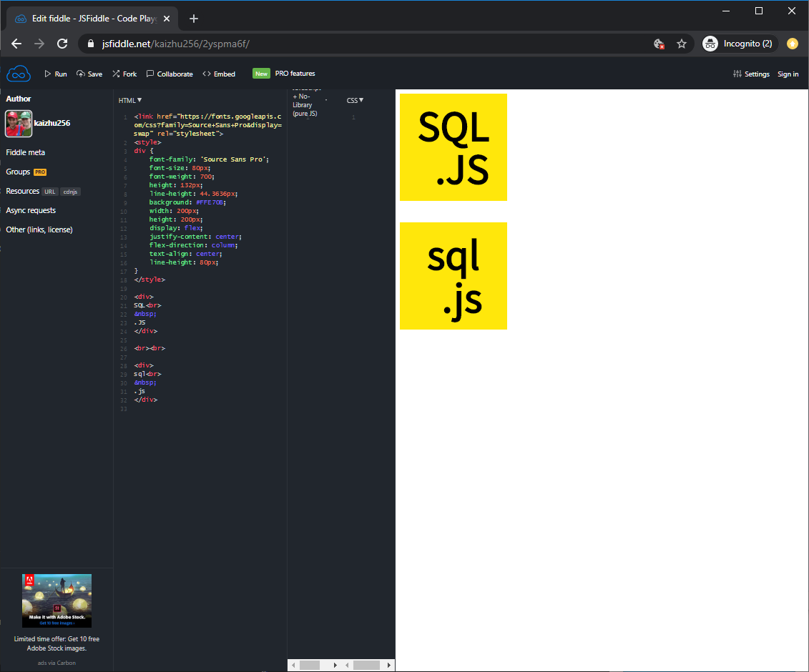Open kaizhu256 author profile name
The image size is (809, 672).
[52, 123]
